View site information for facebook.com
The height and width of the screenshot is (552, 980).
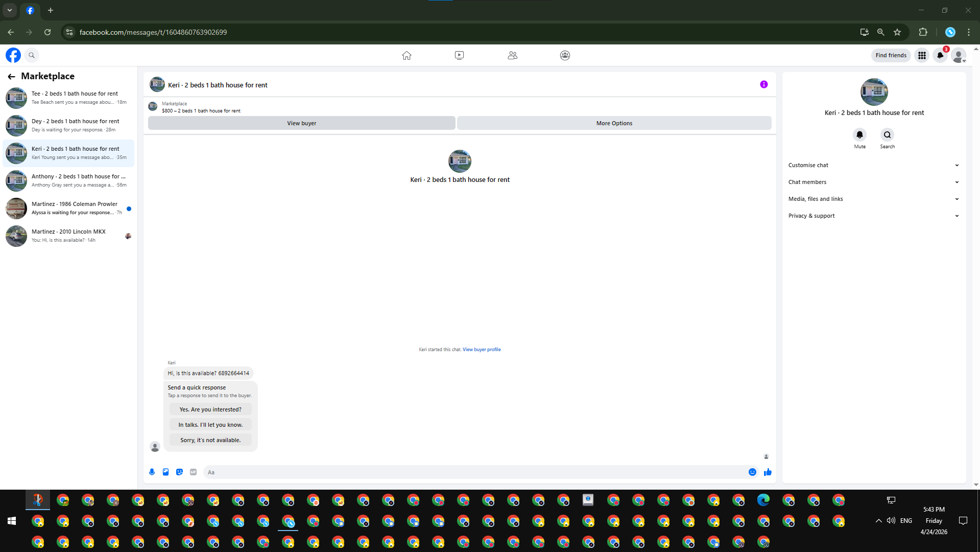(x=69, y=32)
